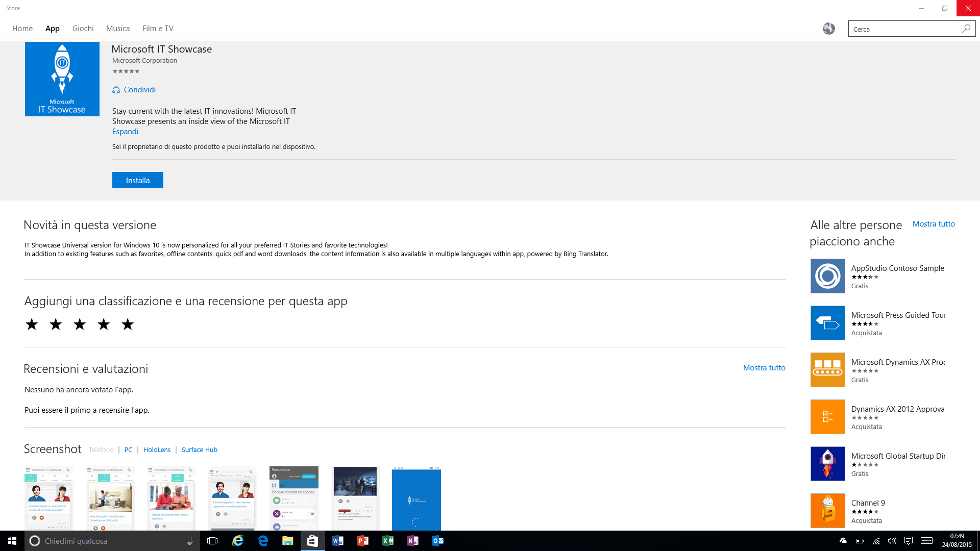Open the Windows Start menu
980x551 pixels.
12,541
